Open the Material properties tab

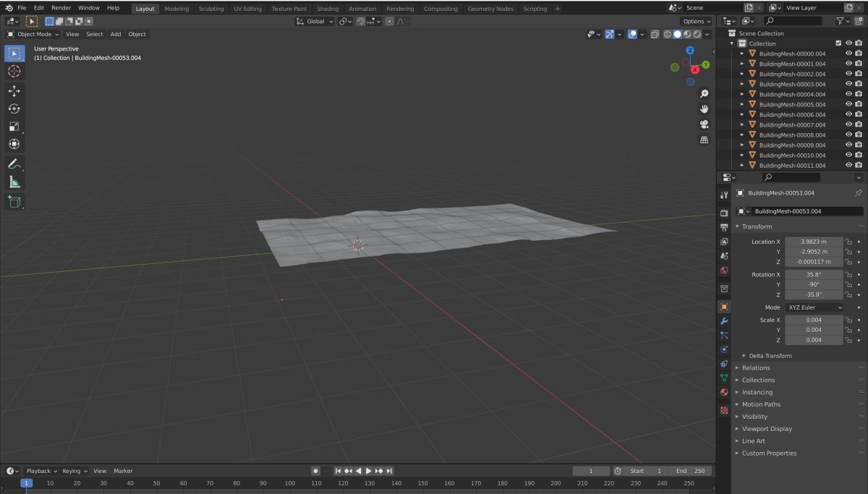tap(724, 392)
